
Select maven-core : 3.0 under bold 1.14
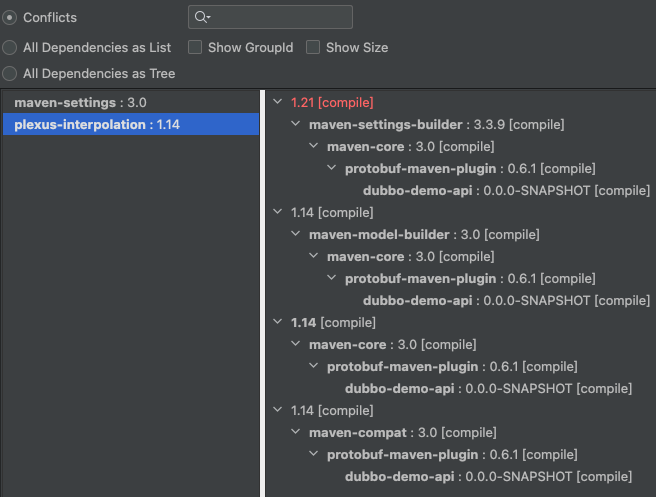(x=392, y=345)
